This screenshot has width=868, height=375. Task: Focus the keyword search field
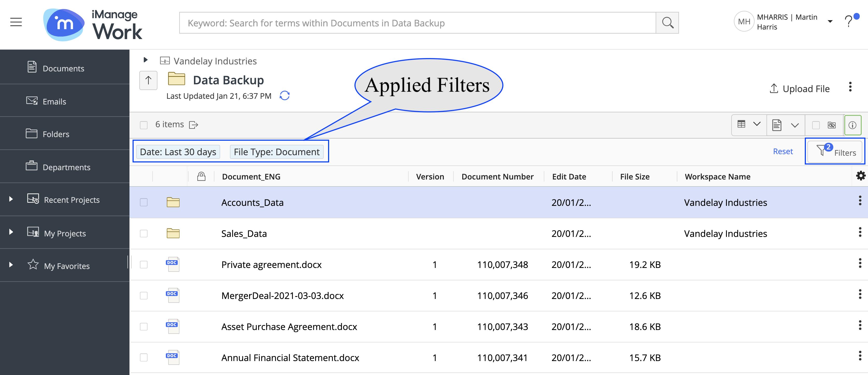pos(417,23)
